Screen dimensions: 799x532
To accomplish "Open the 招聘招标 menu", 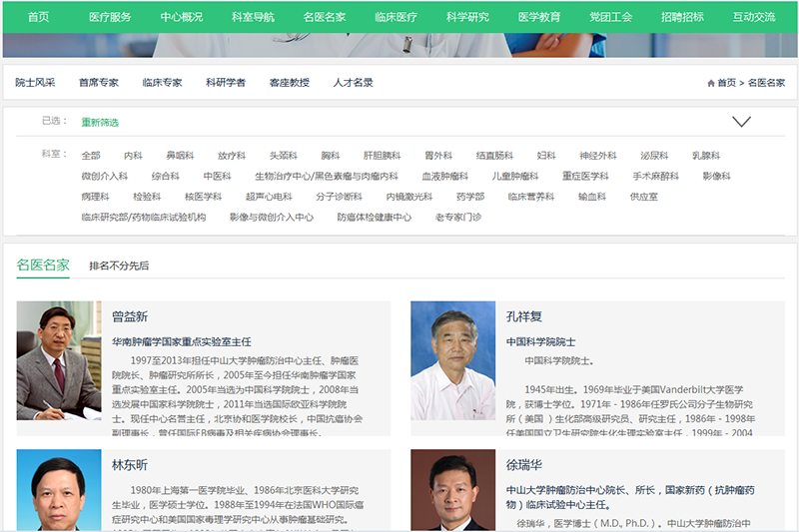I will [682, 17].
